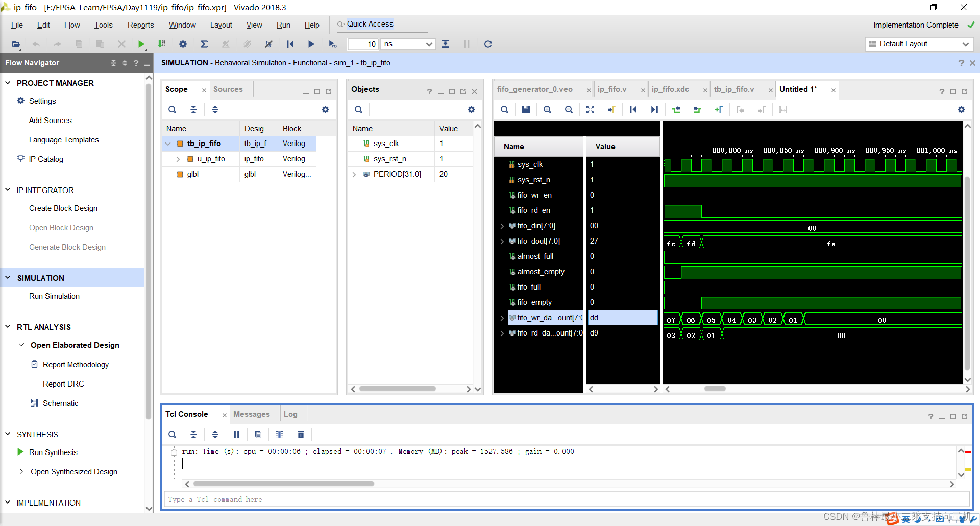Open Objects panel settings gear
980x526 pixels.
pos(471,110)
